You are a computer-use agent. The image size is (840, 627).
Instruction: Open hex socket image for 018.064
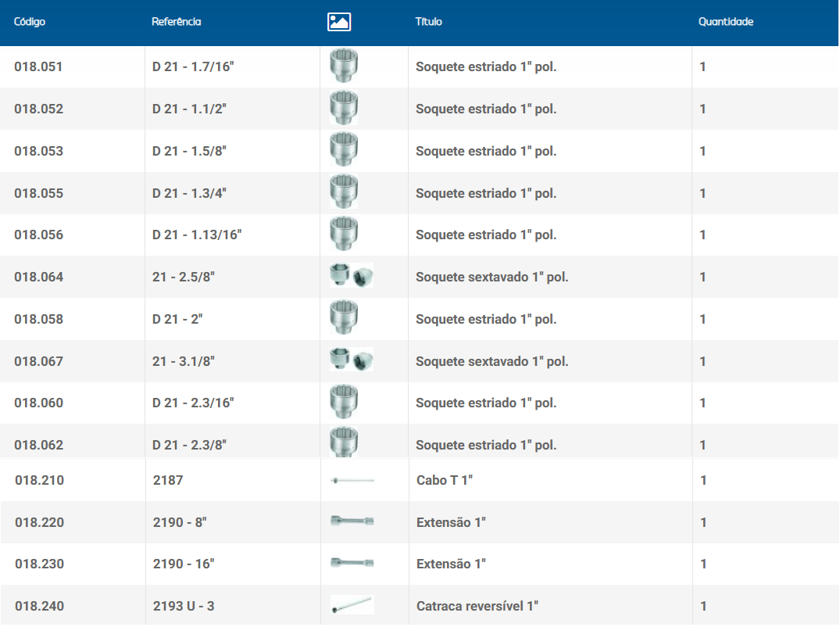[x=351, y=276]
